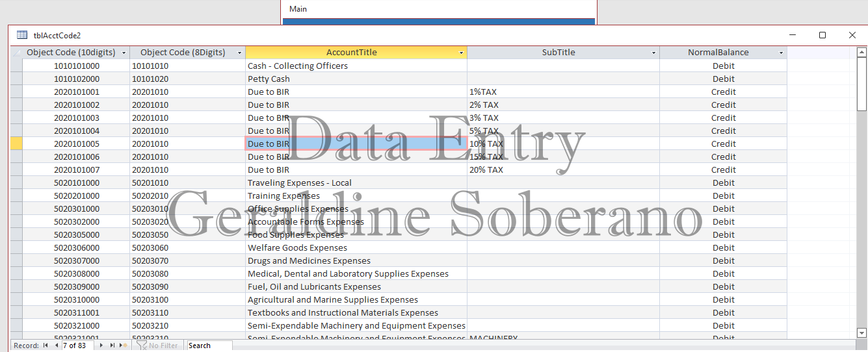Go to last record button

(x=112, y=346)
